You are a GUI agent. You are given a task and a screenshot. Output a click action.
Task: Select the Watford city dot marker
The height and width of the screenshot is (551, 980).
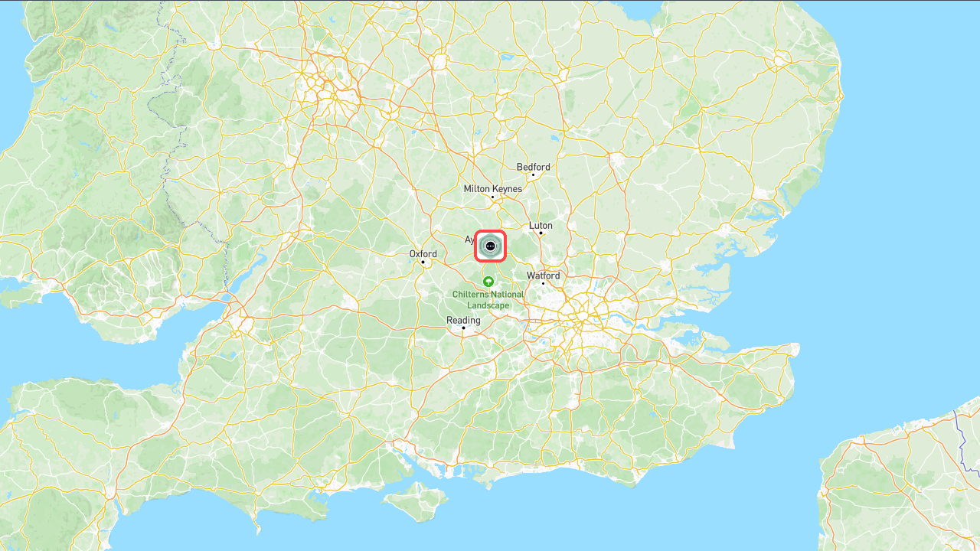pyautogui.click(x=544, y=284)
